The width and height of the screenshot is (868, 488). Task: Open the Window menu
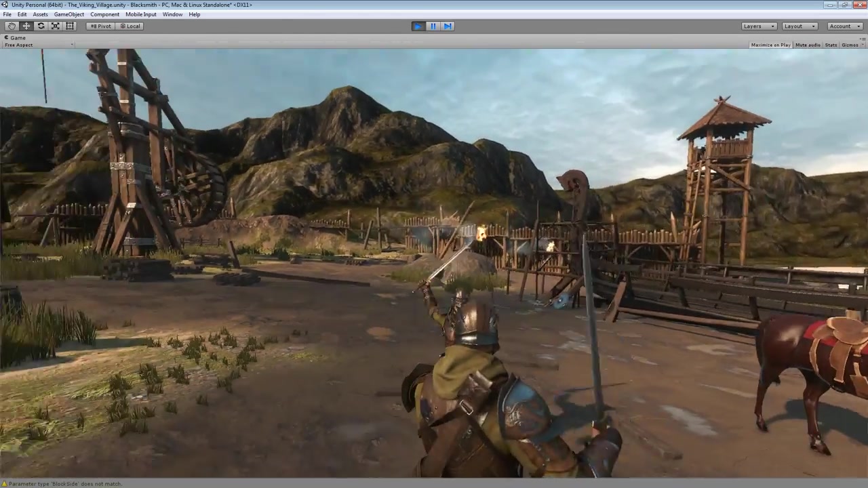tap(172, 14)
